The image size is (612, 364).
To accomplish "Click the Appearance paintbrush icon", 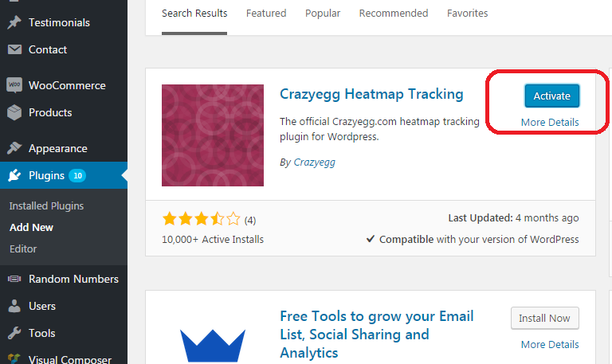I will [14, 148].
